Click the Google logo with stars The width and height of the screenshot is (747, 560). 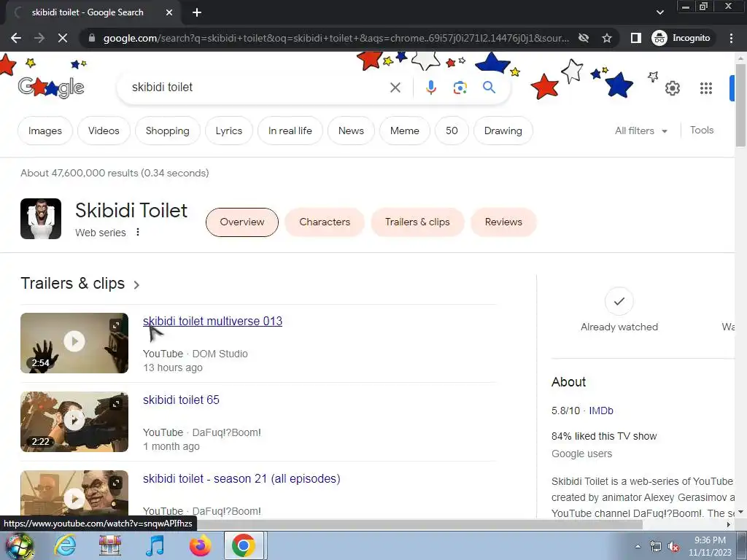coord(51,87)
